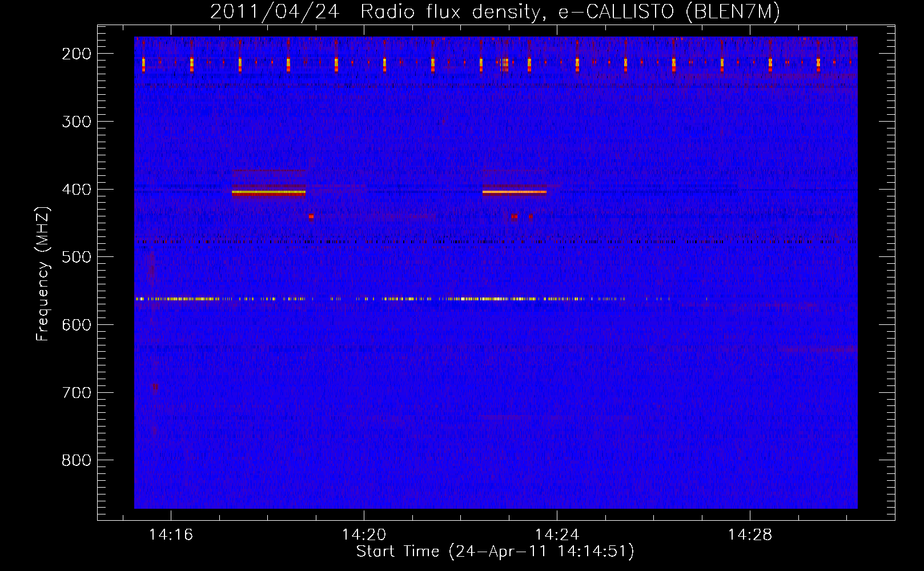924x571 pixels.
Task: Click the red spot at 440 MHz after 14:18
Action: pos(311,216)
